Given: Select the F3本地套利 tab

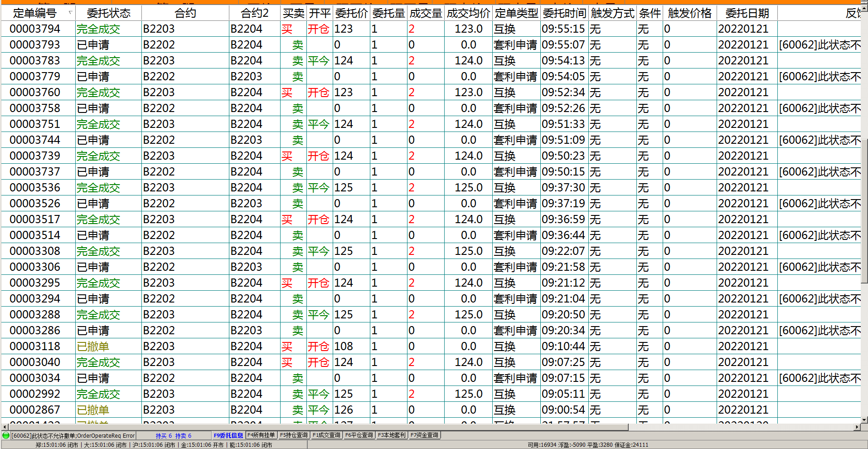Looking at the screenshot, I should tap(392, 435).
